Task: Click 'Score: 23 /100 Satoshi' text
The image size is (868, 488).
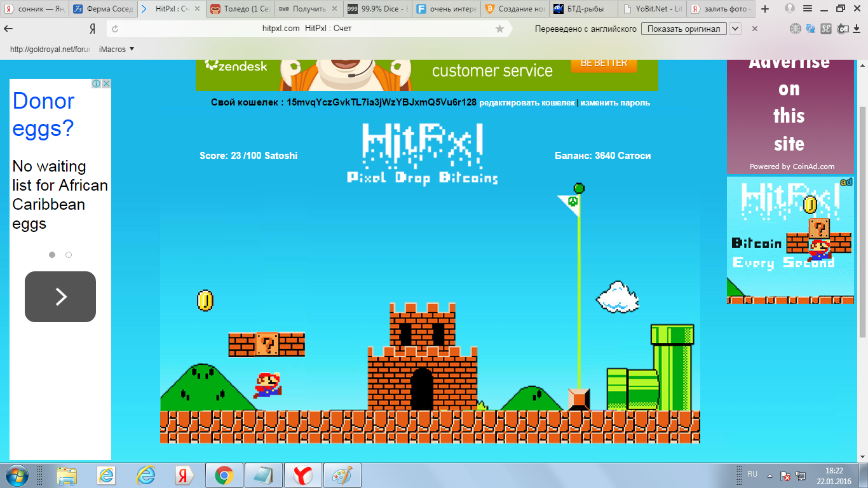Action: click(x=248, y=156)
